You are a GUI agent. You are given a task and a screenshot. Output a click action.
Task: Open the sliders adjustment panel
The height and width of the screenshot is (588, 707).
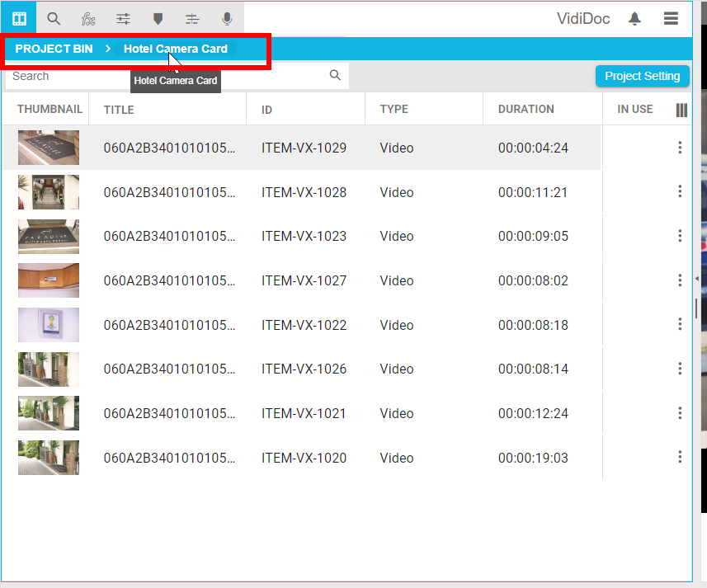coord(123,18)
